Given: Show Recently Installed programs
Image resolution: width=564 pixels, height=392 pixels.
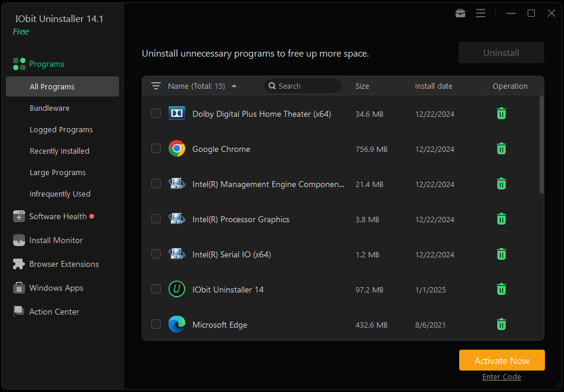Looking at the screenshot, I should tap(60, 151).
